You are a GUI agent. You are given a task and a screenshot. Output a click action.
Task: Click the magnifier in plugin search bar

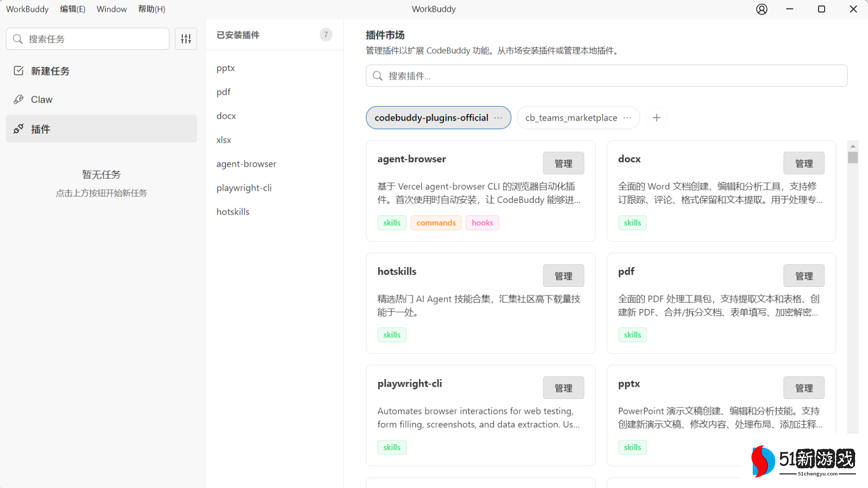(x=378, y=76)
